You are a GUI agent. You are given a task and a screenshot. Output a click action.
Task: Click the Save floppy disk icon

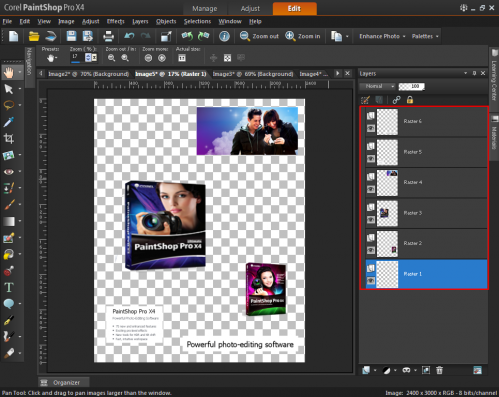click(x=71, y=36)
